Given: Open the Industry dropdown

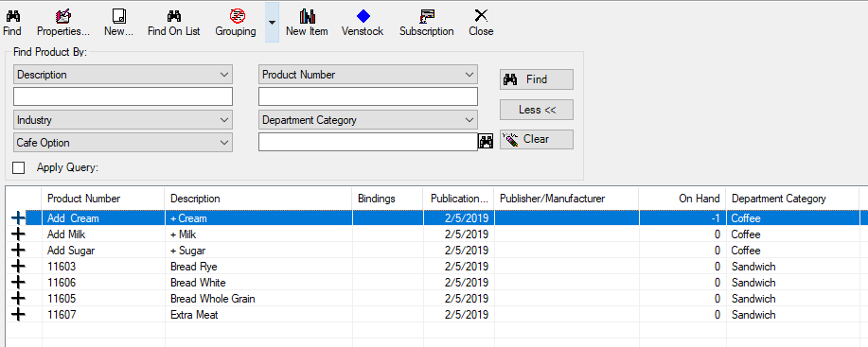Looking at the screenshot, I should click(123, 120).
